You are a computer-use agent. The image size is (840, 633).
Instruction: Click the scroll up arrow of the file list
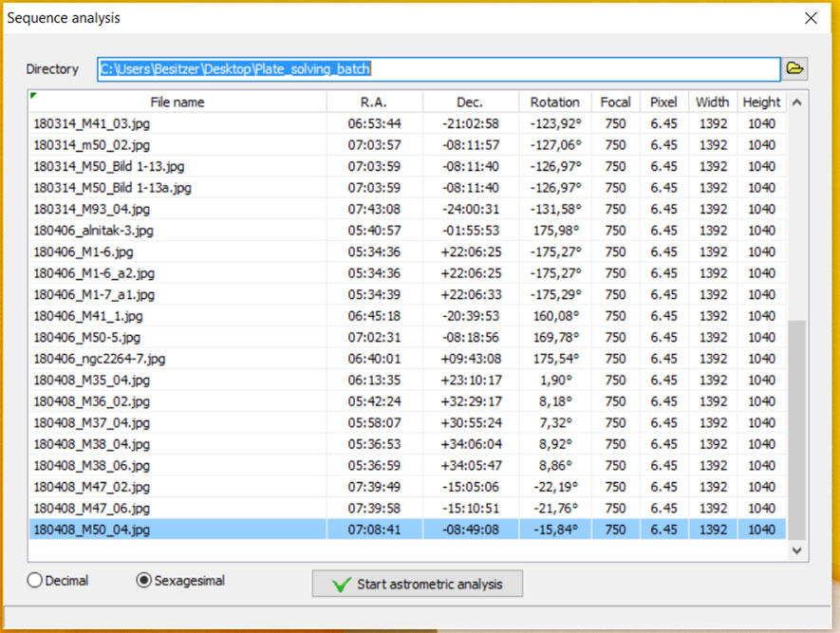click(796, 102)
